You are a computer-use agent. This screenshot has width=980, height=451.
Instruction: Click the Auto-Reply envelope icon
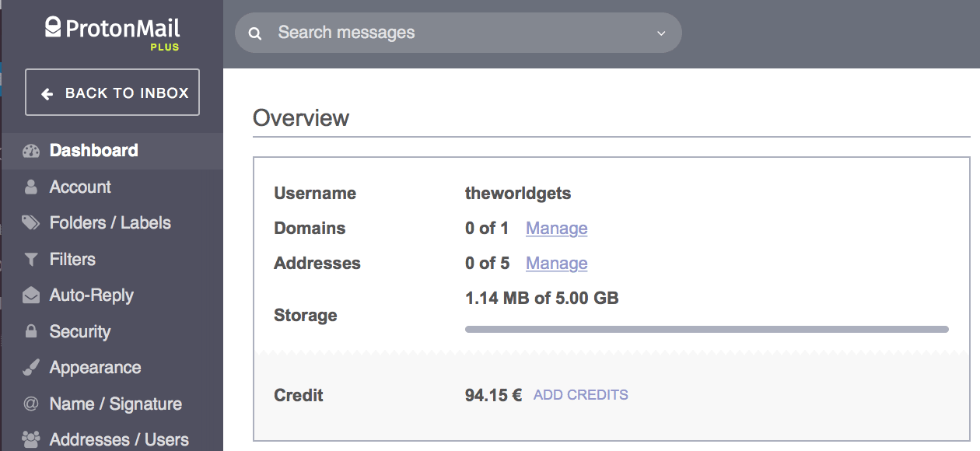tap(31, 295)
